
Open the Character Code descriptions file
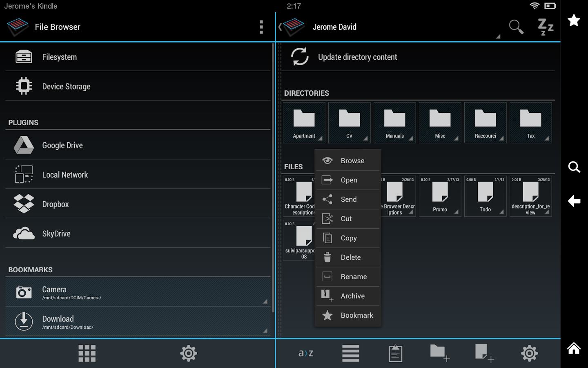click(299, 196)
